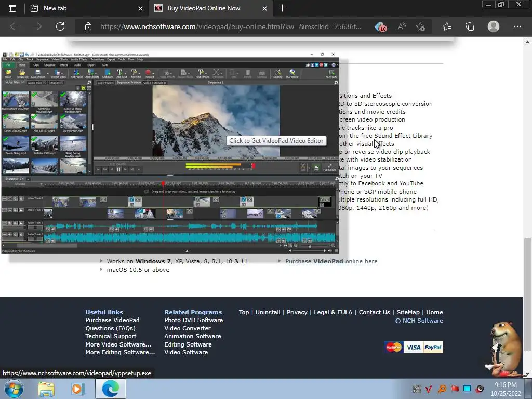Open the Video Converter link
This screenshot has width=532, height=399.
pyautogui.click(x=187, y=328)
